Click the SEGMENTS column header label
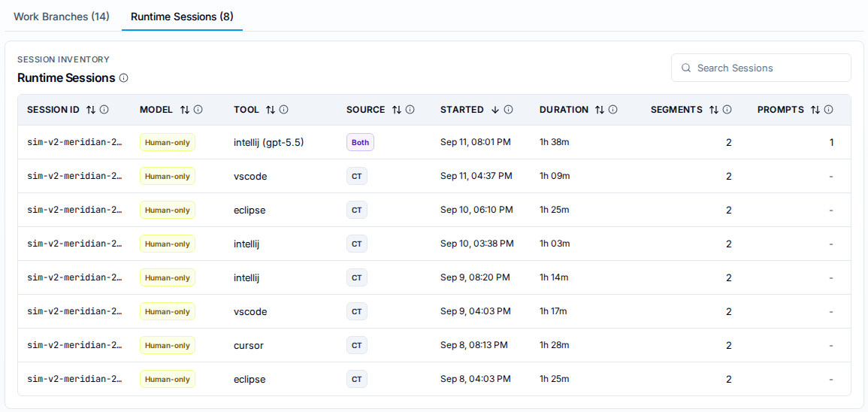Viewport: 868px width, 412px height. (675, 110)
